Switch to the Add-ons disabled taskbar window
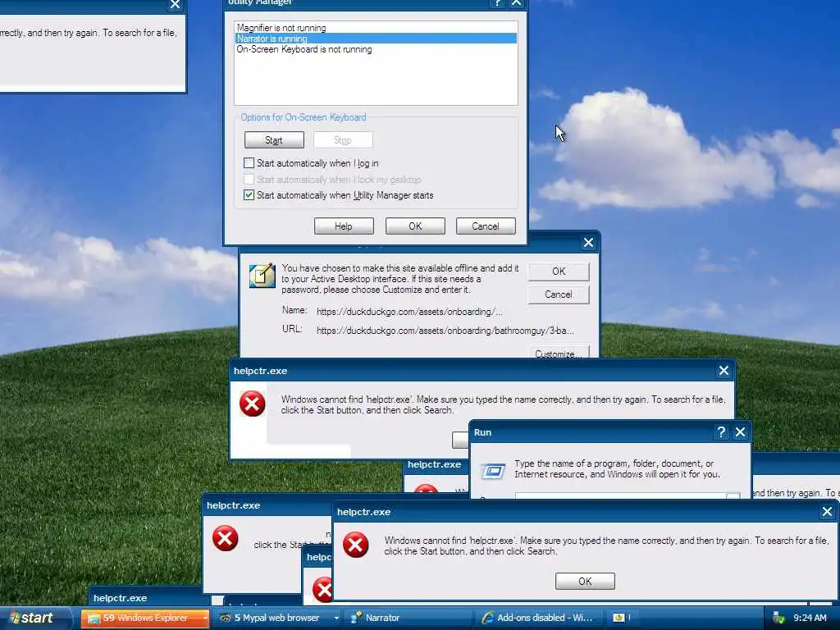The height and width of the screenshot is (630, 840). pos(539,618)
